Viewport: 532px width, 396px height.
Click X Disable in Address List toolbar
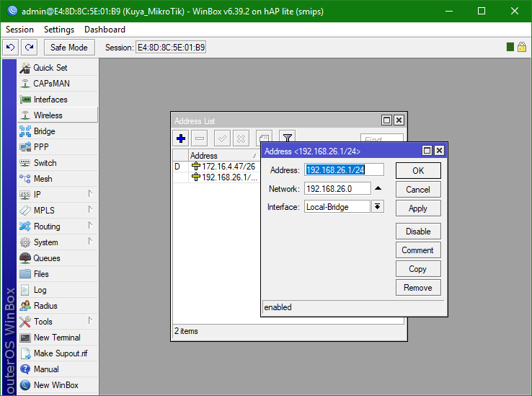point(241,138)
